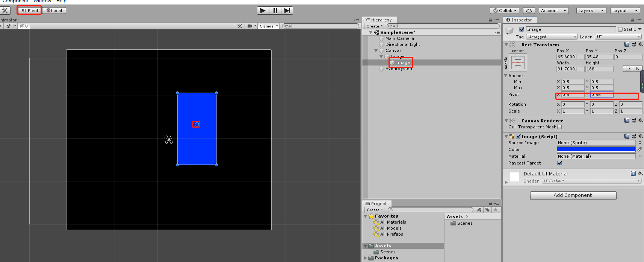The height and width of the screenshot is (262, 644).
Task: Click the Source Image object picker circle
Action: [640, 143]
